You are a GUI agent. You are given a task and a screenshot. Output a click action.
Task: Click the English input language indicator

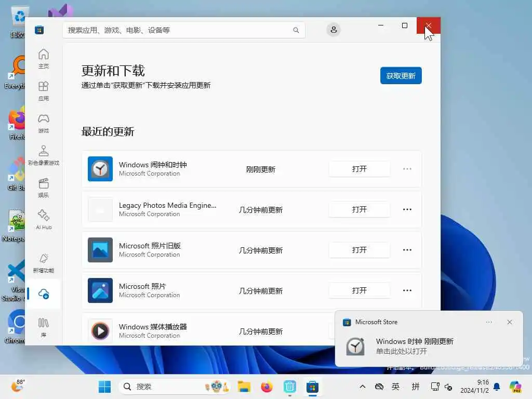[395, 387]
